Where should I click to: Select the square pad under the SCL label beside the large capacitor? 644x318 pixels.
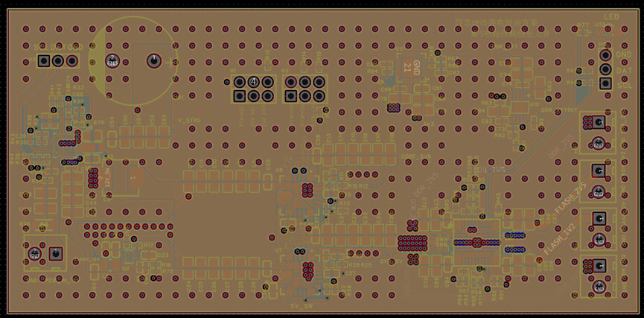[x=44, y=60]
